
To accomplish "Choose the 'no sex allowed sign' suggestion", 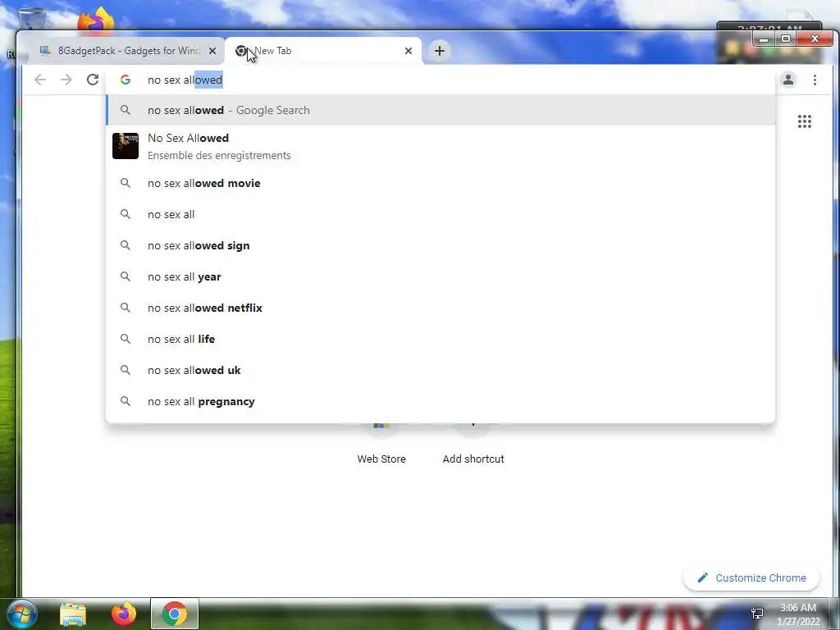I will coord(441,245).
